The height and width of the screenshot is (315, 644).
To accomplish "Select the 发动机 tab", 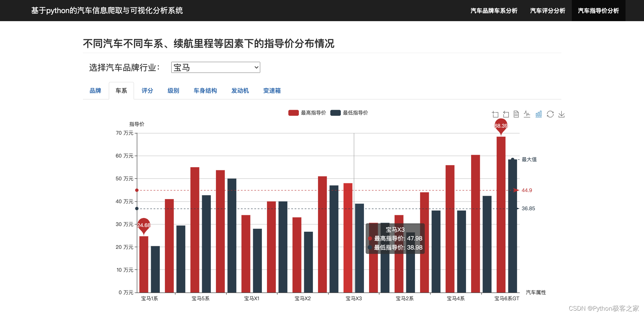I will coord(240,91).
